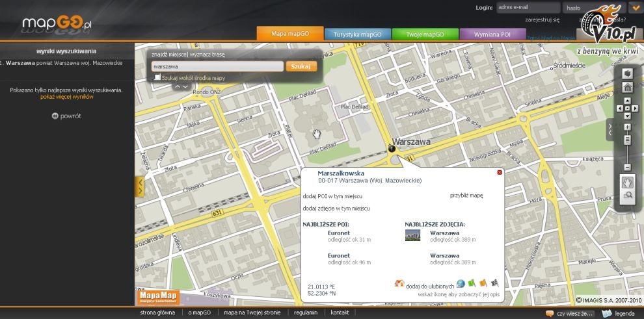
Task: Click the zoom level slider handle
Action: pos(627,140)
